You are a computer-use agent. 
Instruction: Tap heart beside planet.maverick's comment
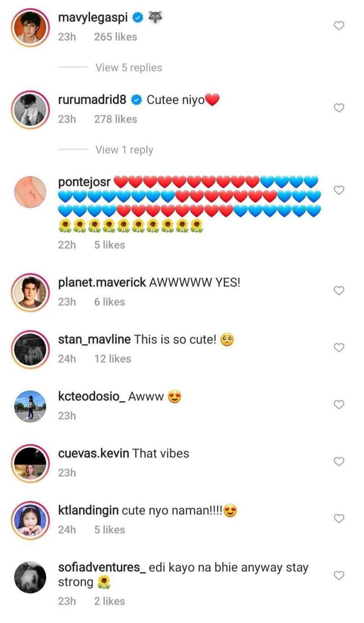(339, 291)
